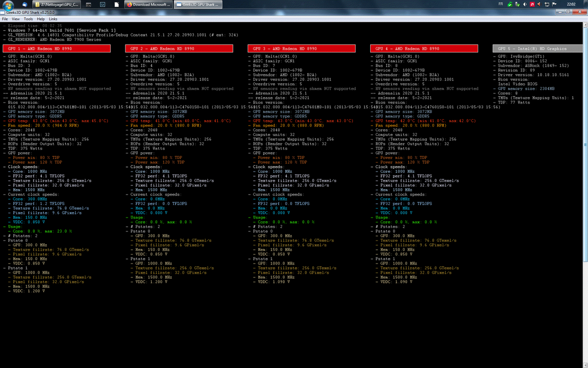Click GPU 5's 'GPU: IvyBridge(GT1)' line
588x368 pixels.
tap(522, 57)
